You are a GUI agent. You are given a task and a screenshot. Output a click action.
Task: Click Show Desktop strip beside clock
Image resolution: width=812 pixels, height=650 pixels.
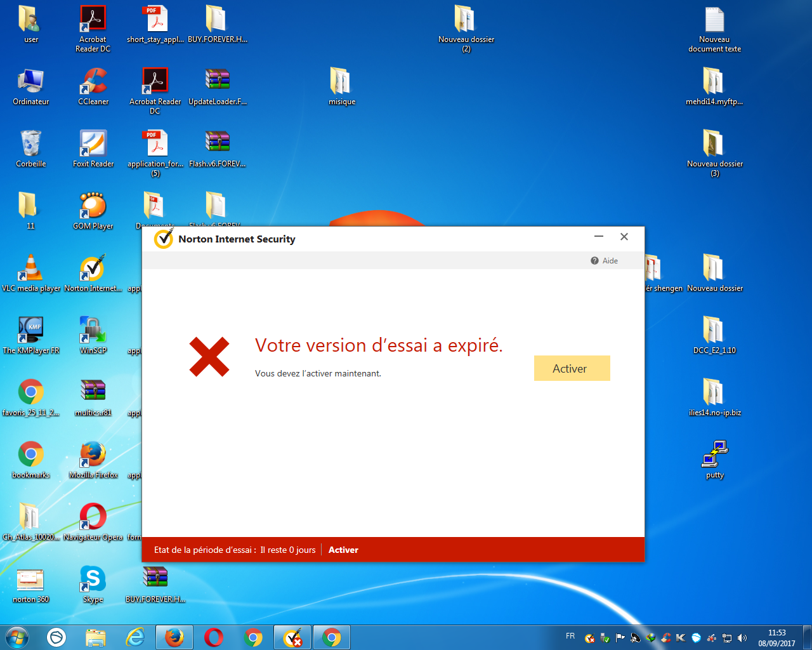(x=807, y=637)
